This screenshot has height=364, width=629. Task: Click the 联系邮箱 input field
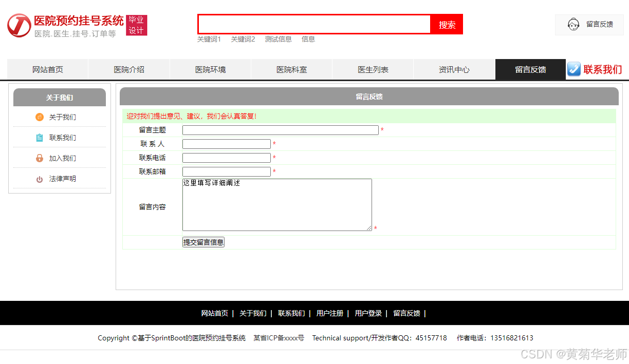(227, 171)
